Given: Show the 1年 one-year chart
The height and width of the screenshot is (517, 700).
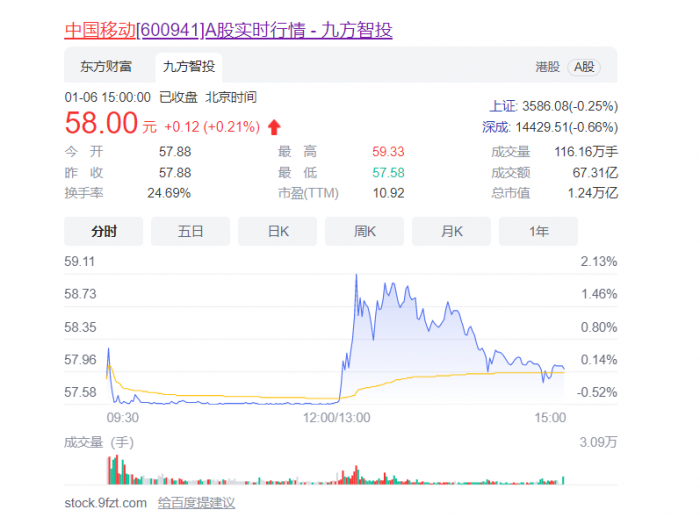Looking at the screenshot, I should point(538,231).
